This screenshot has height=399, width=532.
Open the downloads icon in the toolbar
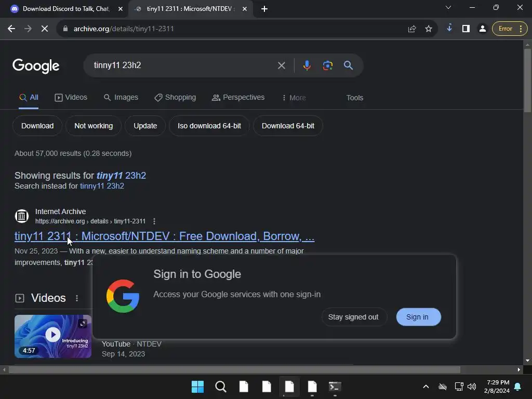tap(449, 28)
